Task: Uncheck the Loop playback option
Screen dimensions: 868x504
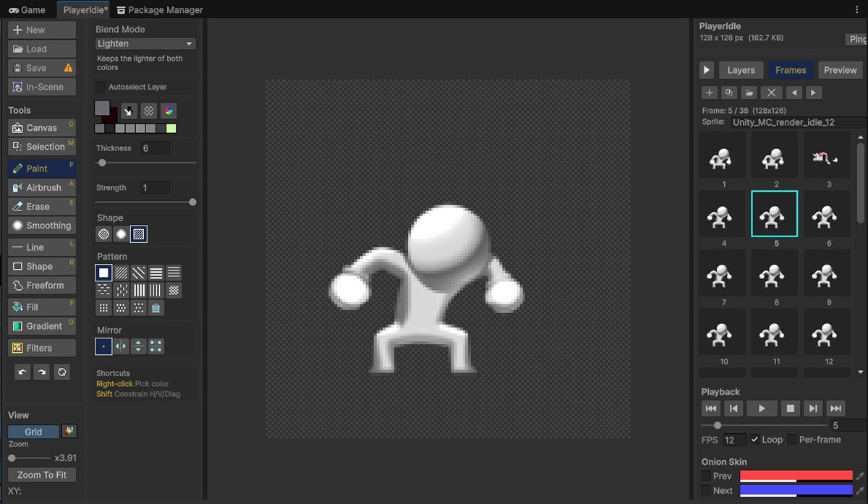Action: [x=754, y=440]
